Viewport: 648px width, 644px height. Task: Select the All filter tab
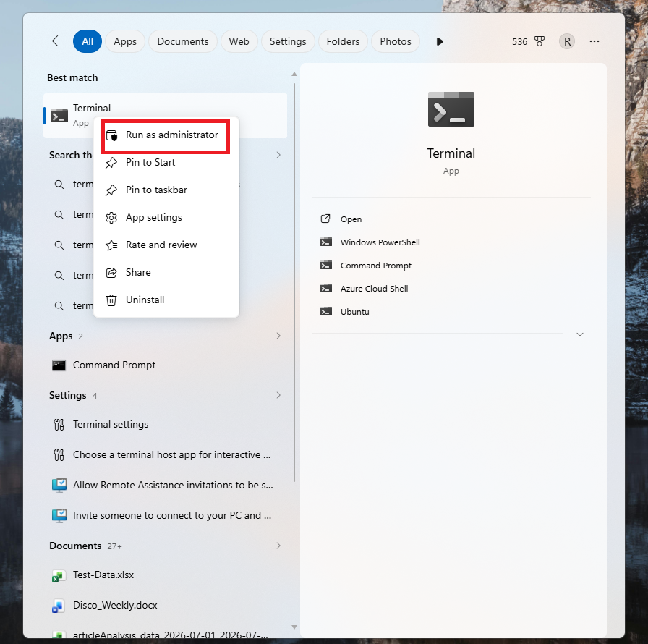pos(88,41)
